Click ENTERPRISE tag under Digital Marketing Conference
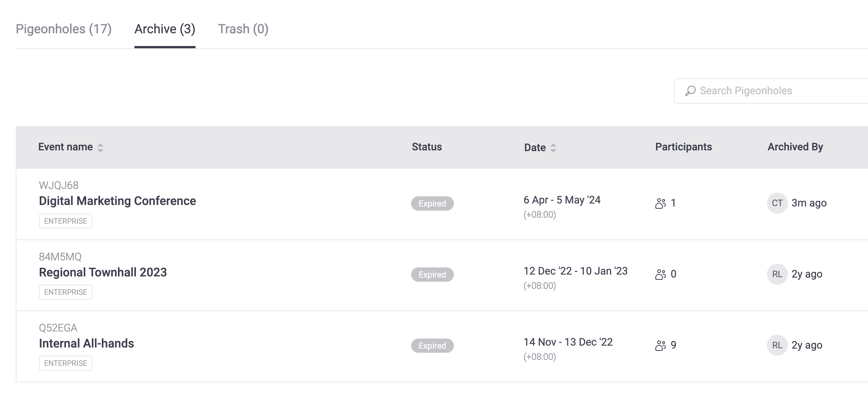 click(66, 221)
